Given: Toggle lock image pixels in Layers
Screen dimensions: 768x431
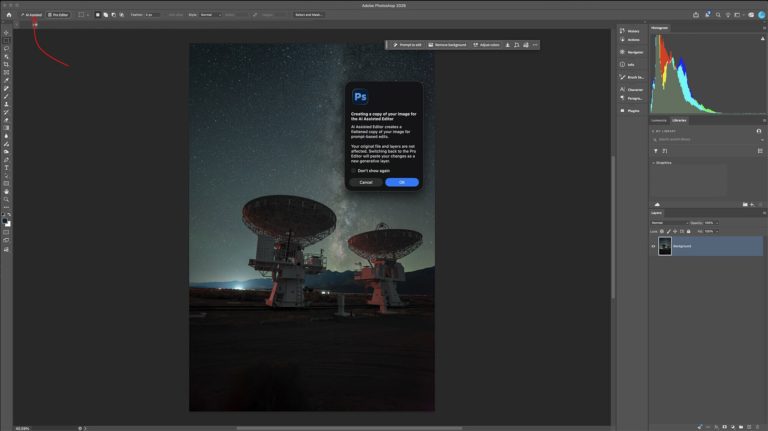Looking at the screenshot, I should (669, 232).
